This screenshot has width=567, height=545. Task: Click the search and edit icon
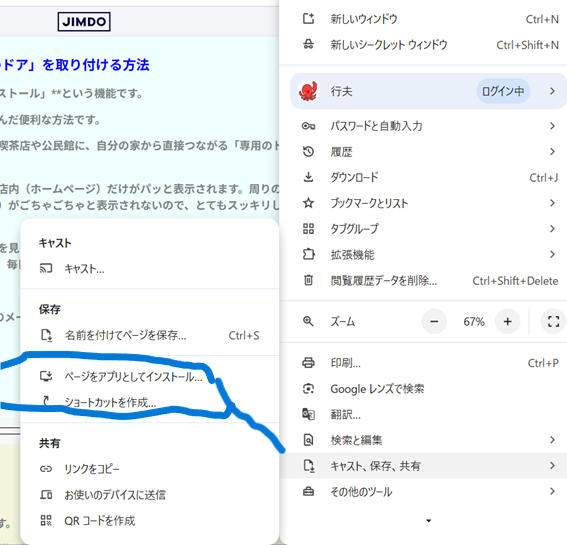(308, 440)
